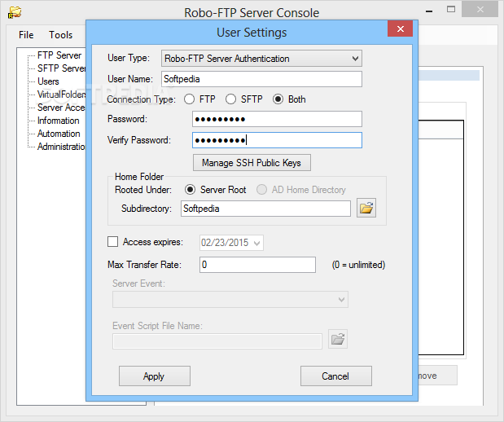The width and height of the screenshot is (504, 422).
Task: Focus the Verify Password field
Action: (x=277, y=140)
